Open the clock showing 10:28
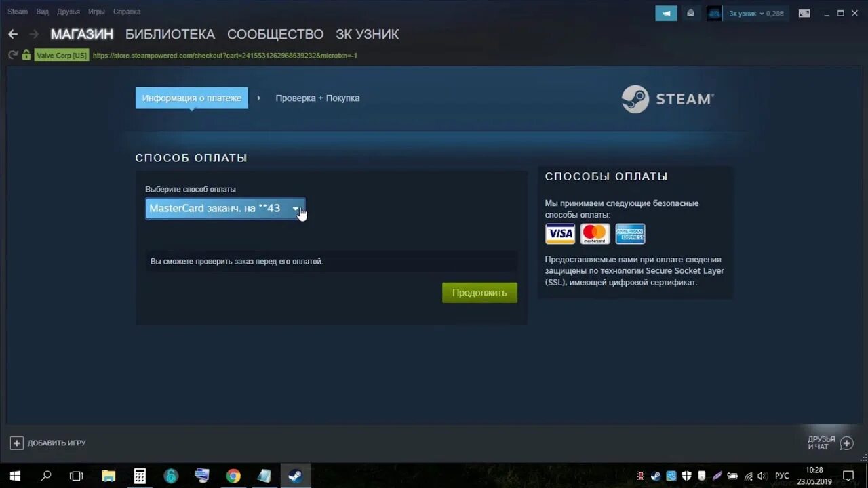This screenshot has width=868, height=488. [x=814, y=476]
